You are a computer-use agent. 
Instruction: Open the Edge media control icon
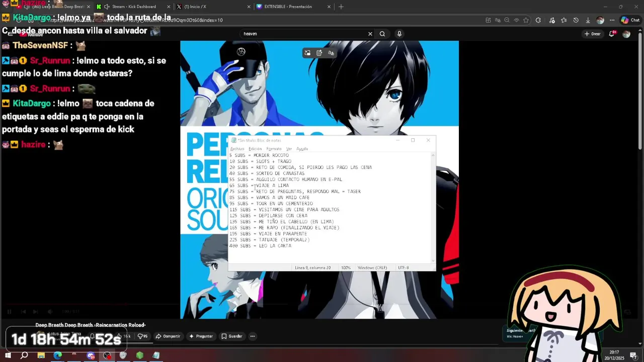pos(552,20)
